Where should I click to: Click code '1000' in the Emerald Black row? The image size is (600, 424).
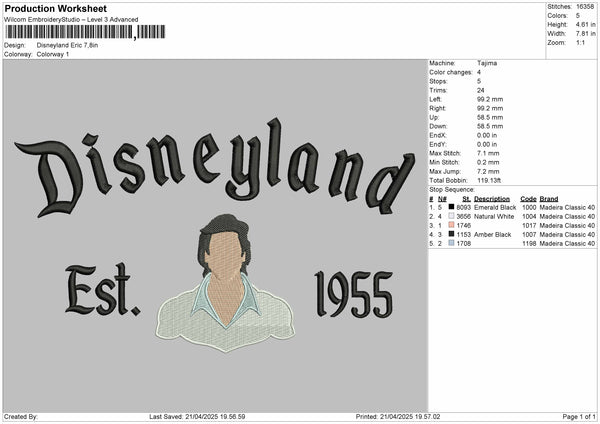(529, 207)
